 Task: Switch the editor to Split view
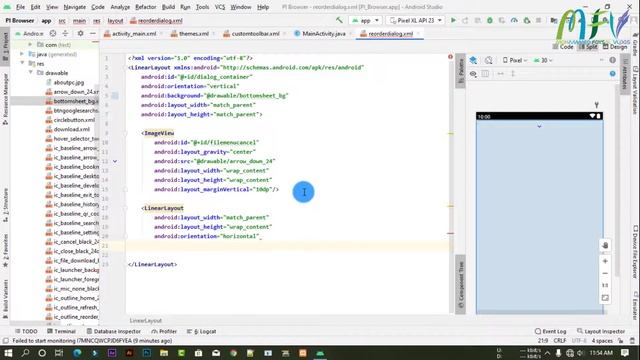(x=588, y=47)
